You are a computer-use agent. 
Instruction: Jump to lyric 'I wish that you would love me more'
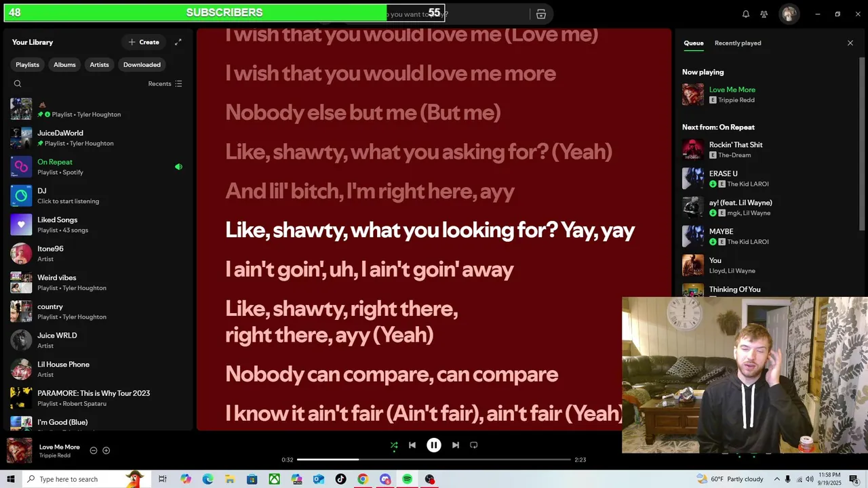click(x=391, y=73)
